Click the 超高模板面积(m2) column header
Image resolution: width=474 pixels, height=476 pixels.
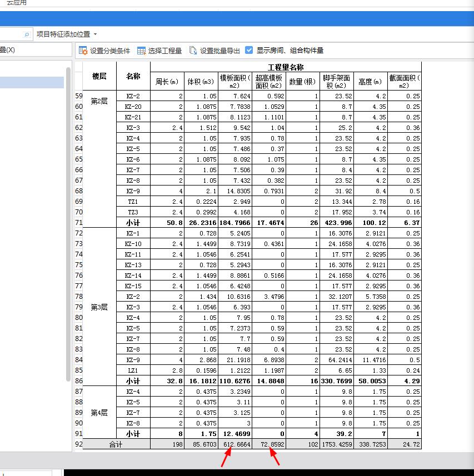coord(269,81)
